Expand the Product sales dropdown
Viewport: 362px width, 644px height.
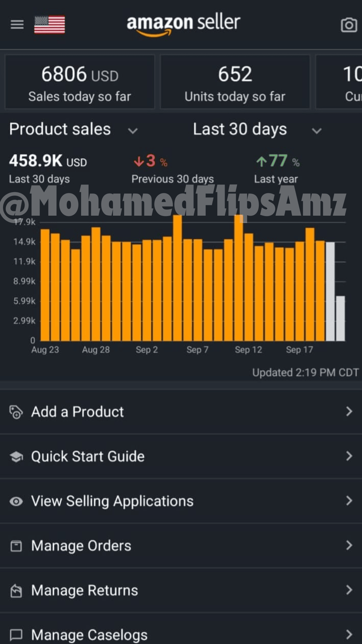pyautogui.click(x=74, y=129)
